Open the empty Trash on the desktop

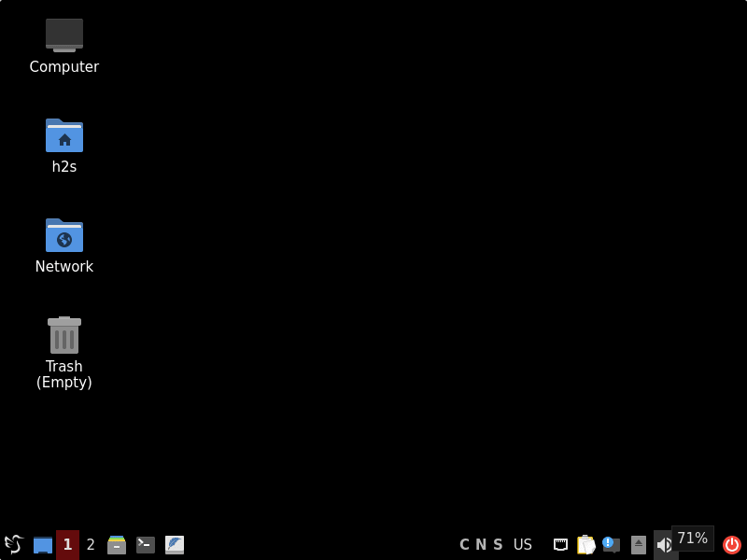coord(63,334)
